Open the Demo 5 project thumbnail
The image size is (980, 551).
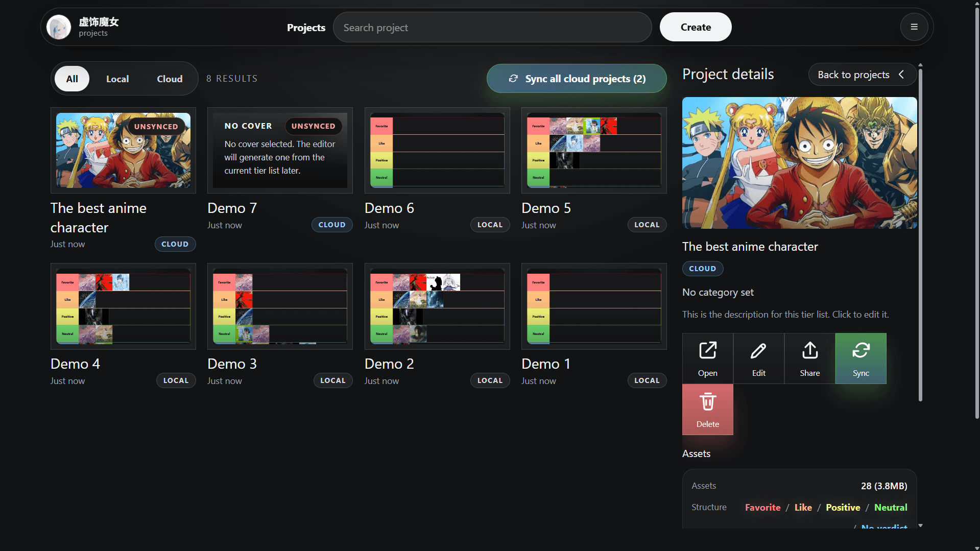(593, 150)
